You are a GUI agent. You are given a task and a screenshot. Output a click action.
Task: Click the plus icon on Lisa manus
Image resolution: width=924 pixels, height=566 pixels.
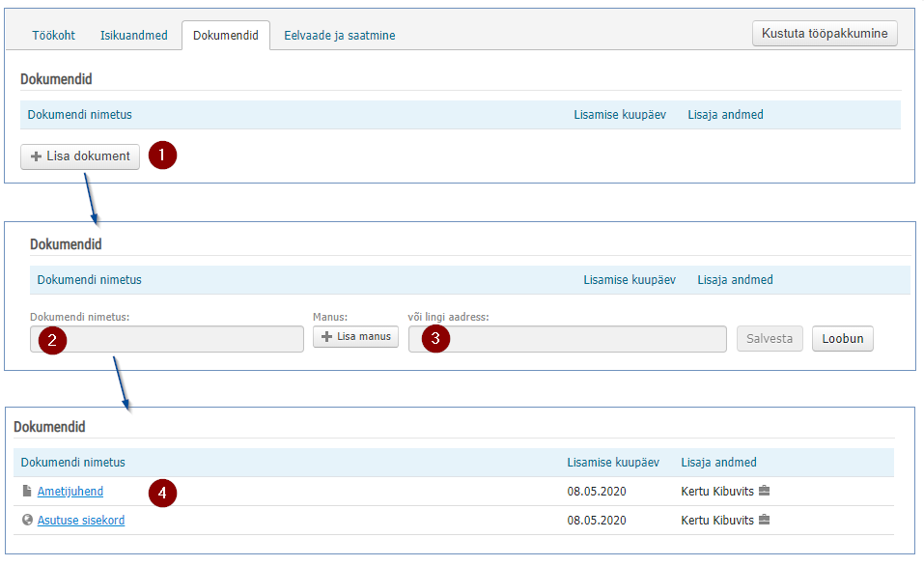326,337
